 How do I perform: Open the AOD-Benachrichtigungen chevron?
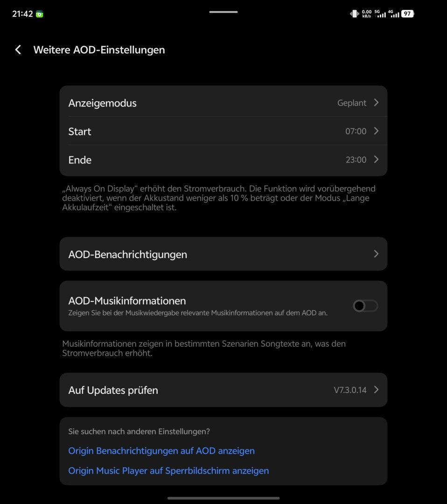click(x=376, y=254)
